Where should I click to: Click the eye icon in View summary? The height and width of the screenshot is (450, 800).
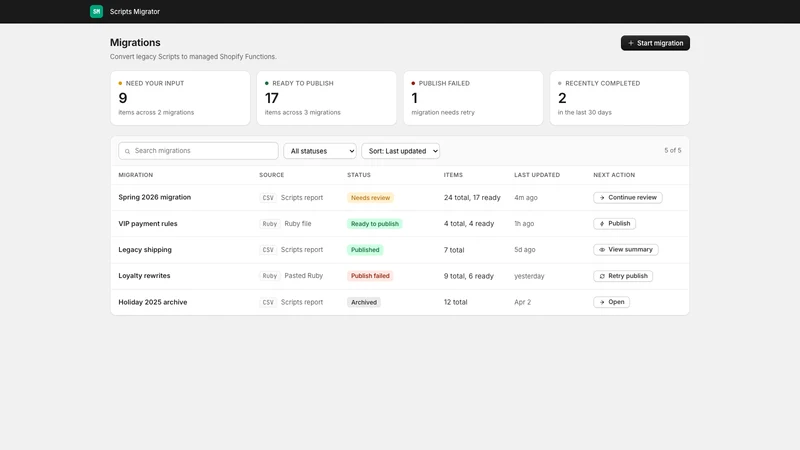point(602,250)
